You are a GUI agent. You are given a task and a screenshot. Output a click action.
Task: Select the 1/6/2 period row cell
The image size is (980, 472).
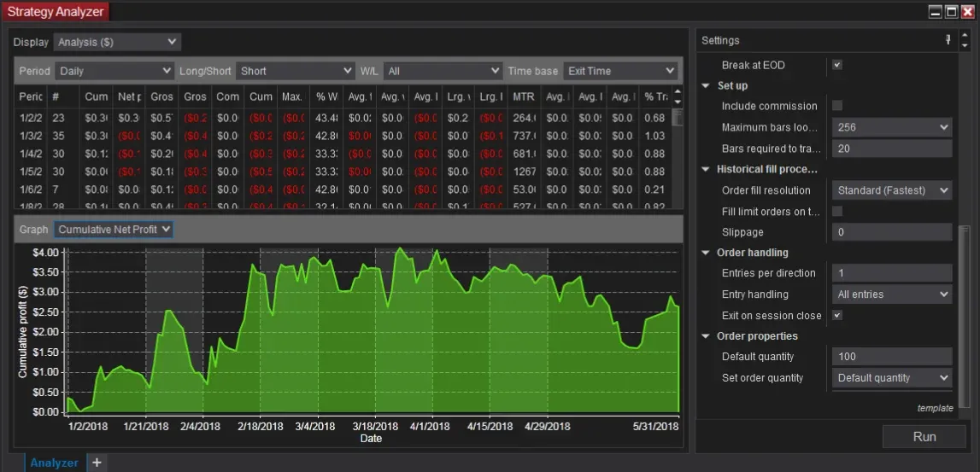pyautogui.click(x=31, y=189)
